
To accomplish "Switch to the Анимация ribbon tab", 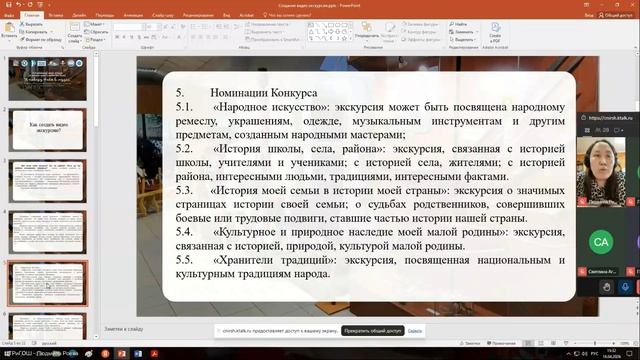I will [x=133, y=15].
